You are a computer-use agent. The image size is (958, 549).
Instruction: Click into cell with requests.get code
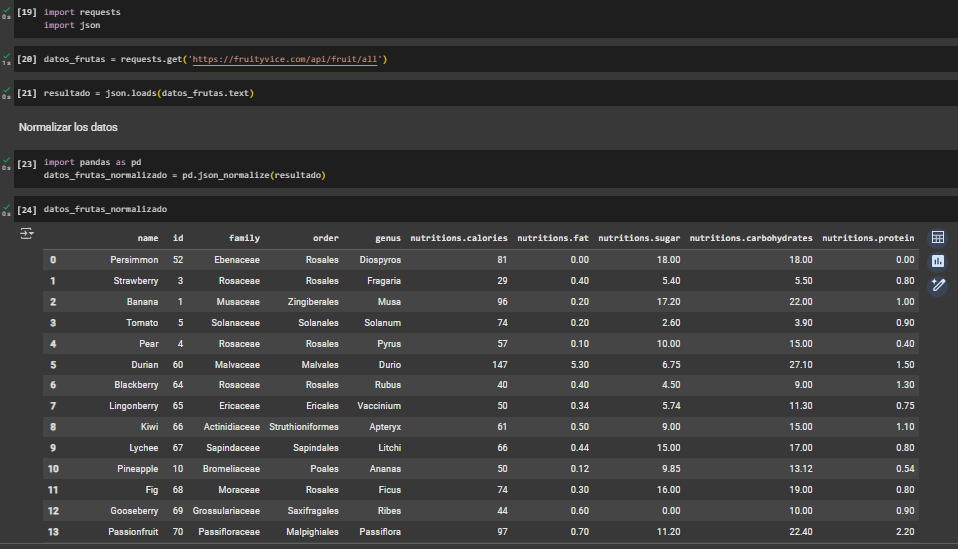(486, 59)
